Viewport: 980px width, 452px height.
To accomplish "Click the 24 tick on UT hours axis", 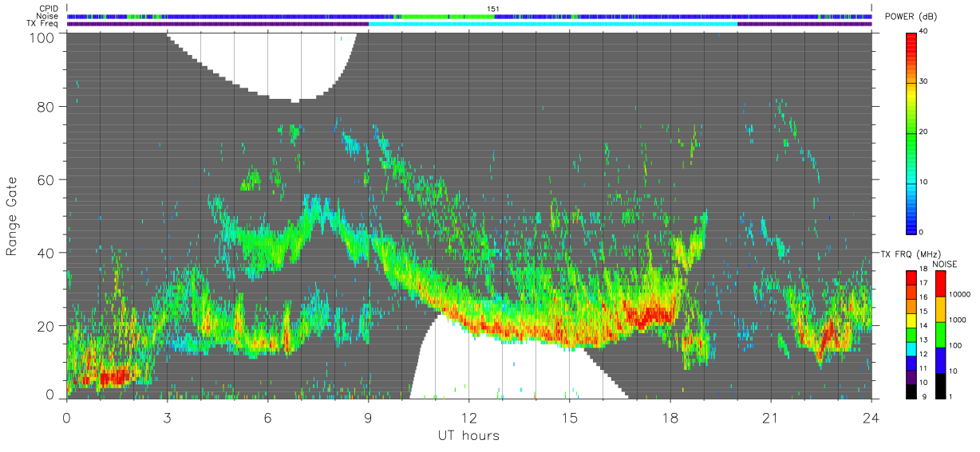I will [871, 417].
